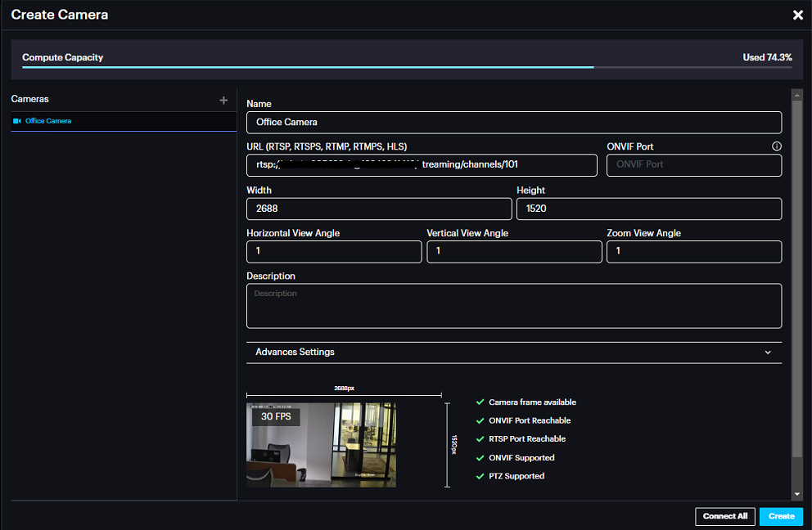Close the Create Camera dialog
This screenshot has height=530, width=812.
tap(797, 15)
